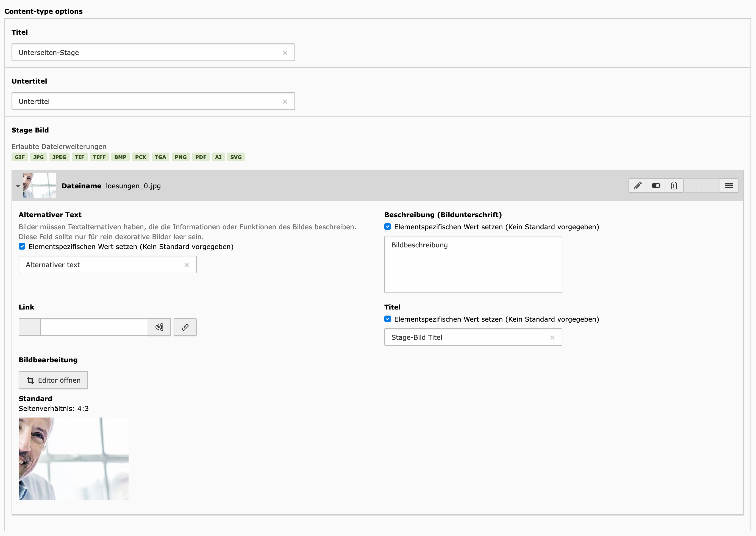The height and width of the screenshot is (536, 756).
Task: Clear the Unterseiten-Stage Titel field
Action: (285, 53)
